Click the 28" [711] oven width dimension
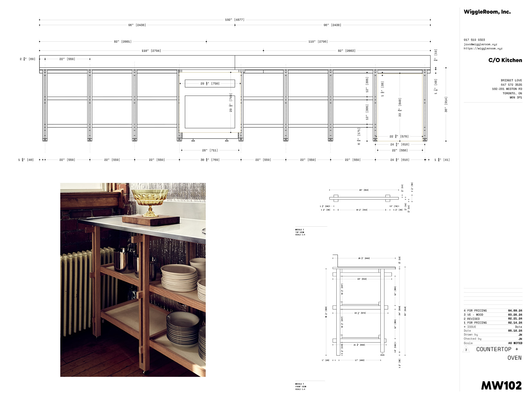This screenshot has width=532, height=399. [210, 150]
